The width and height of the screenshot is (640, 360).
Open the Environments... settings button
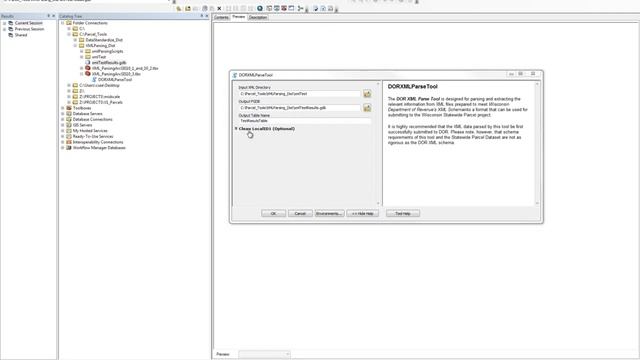[329, 213]
